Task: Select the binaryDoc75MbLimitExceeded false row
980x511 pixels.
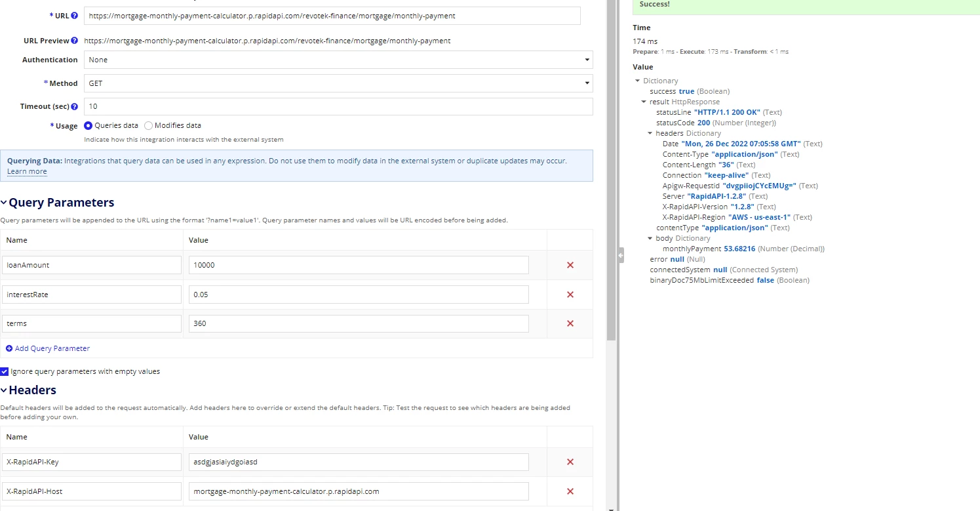Action: click(x=730, y=280)
